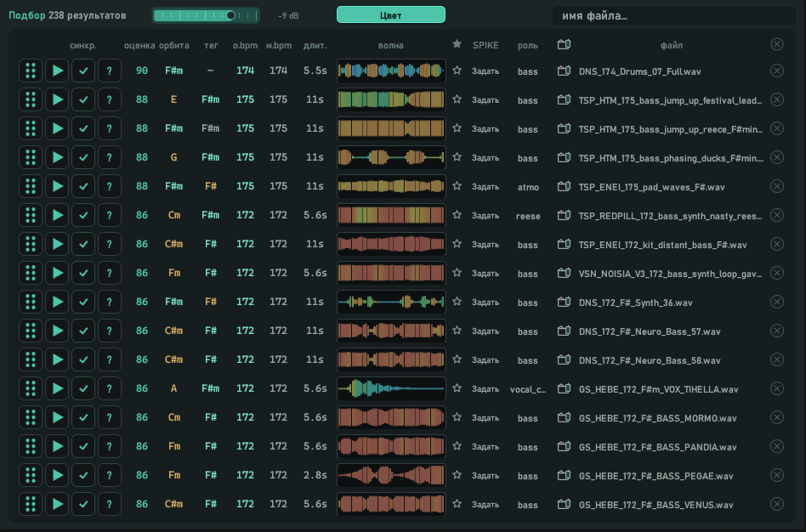Toggle sync for TSP_REDPILL_172_bass_synth_nasty row

click(x=83, y=215)
